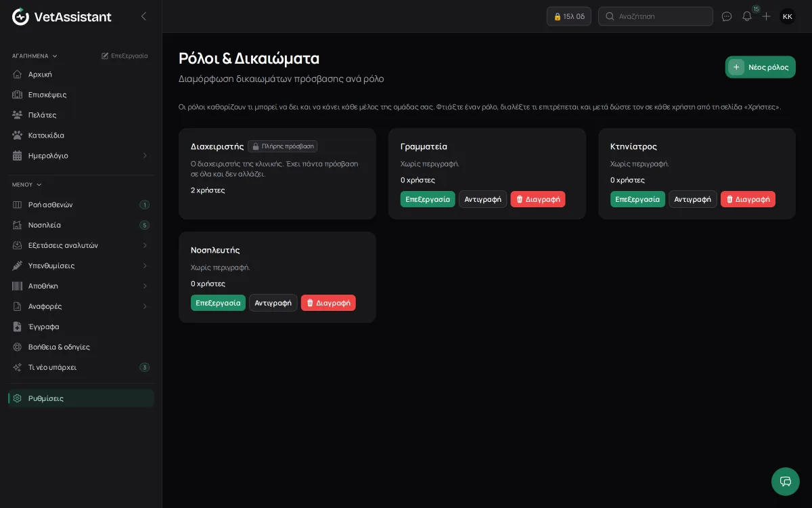Click the vial icon beside Υπενθυμίσεις
Screen dimensions: 812x508
pyautogui.click(x=18, y=266)
